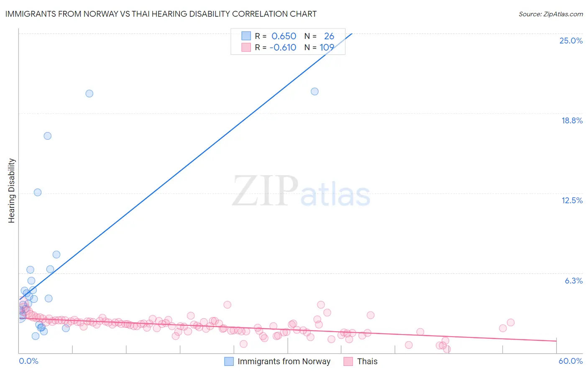The image size is (588, 373).
Task: Open the Source: ZipAtlas.com link
Action: tap(551, 14)
